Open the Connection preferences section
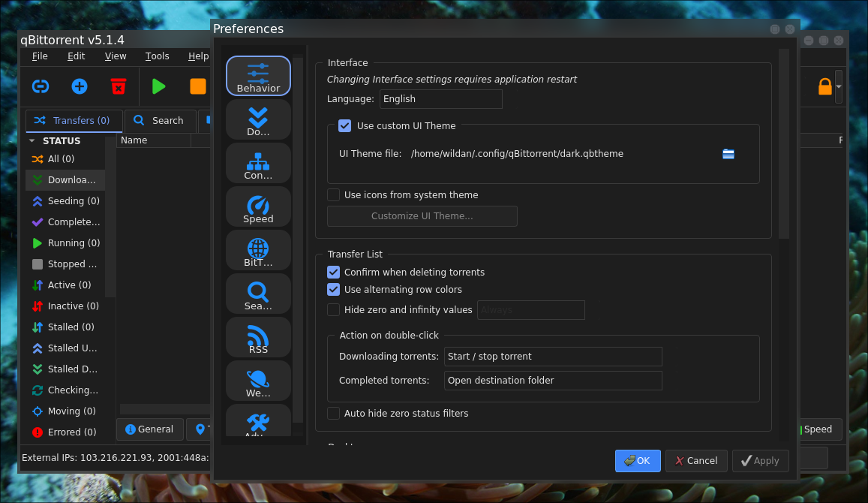The height and width of the screenshot is (503, 868). click(258, 163)
